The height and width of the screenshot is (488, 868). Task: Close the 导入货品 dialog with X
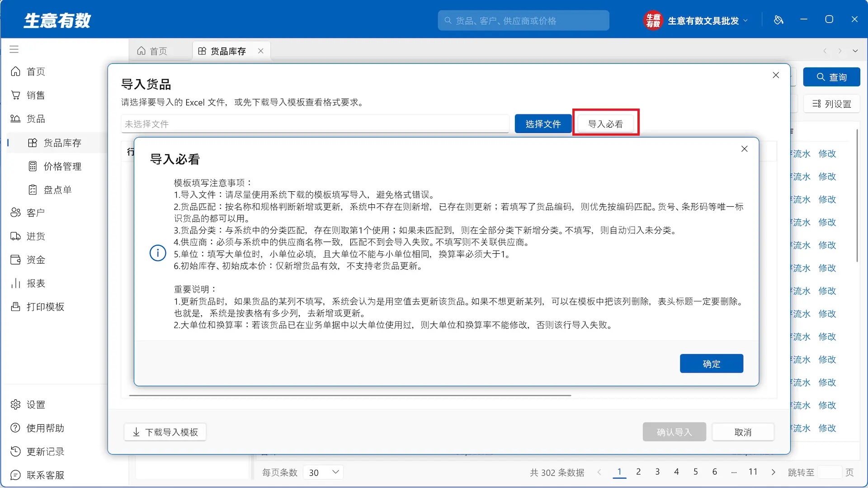776,75
